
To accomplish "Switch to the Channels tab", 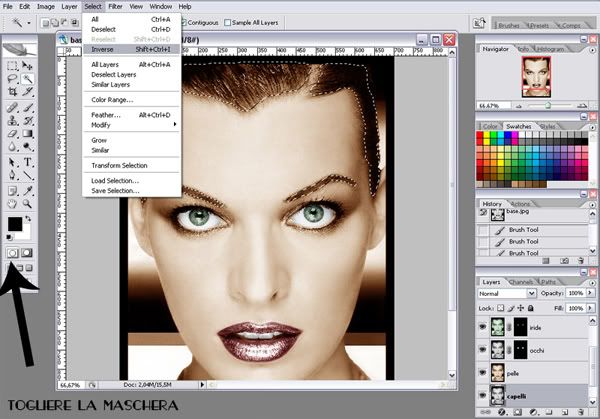I will click(520, 282).
